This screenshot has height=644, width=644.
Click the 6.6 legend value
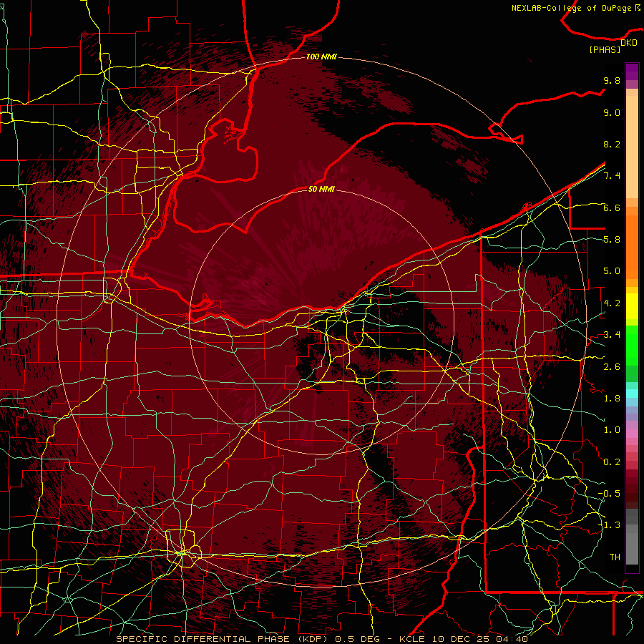[x=612, y=208]
